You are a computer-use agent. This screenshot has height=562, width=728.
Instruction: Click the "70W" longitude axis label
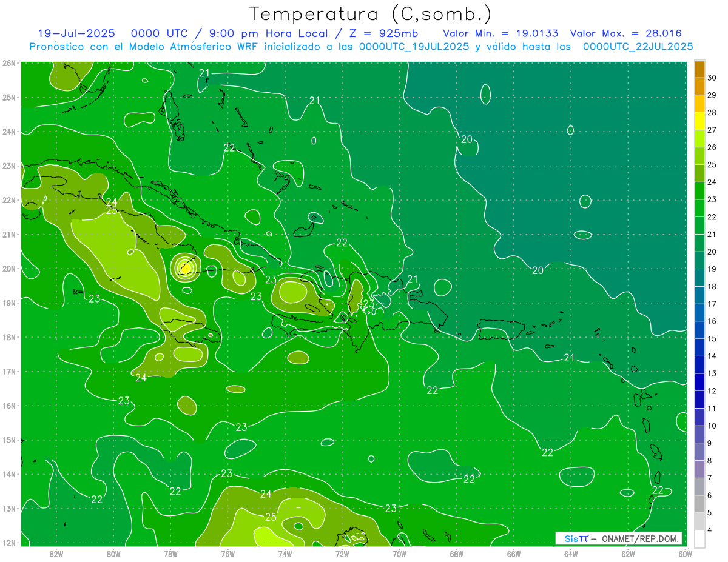pos(399,553)
